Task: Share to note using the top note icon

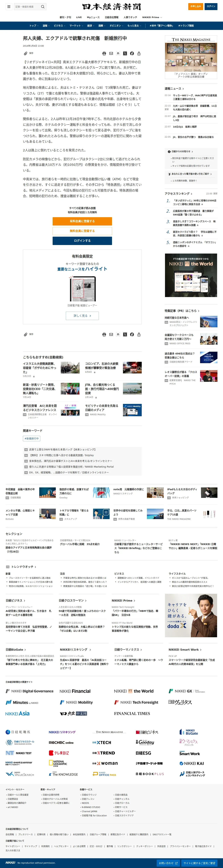Action: coord(118,53)
